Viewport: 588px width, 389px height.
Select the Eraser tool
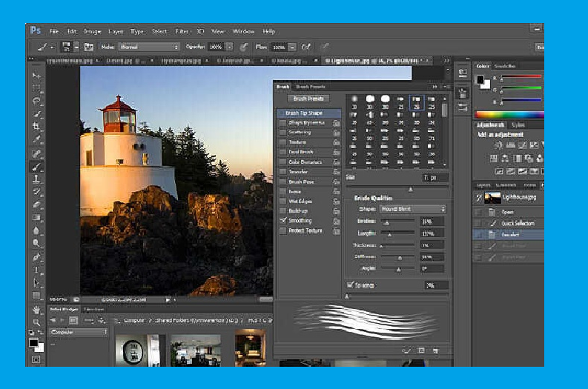[x=36, y=205]
